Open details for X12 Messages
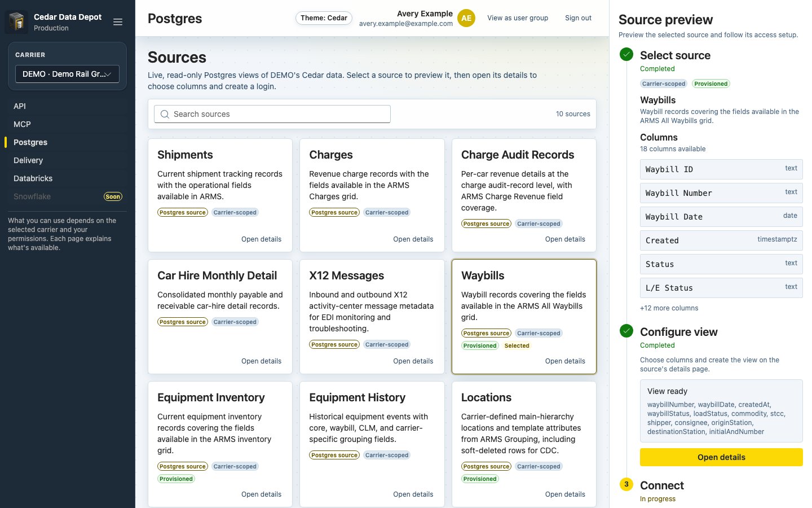Screen dimensions: 812x508 pos(413,361)
